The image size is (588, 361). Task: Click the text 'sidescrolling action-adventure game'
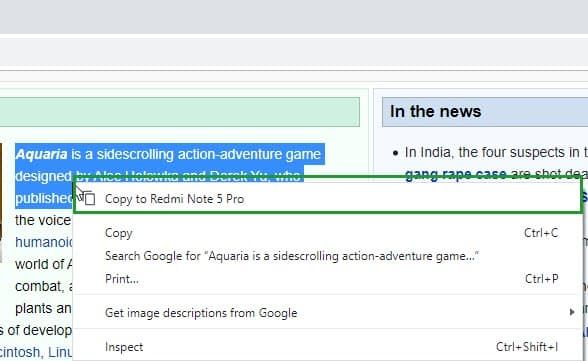point(208,154)
